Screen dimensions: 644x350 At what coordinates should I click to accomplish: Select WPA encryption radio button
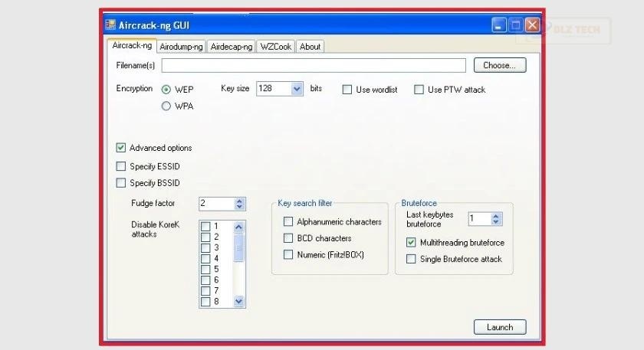166,106
